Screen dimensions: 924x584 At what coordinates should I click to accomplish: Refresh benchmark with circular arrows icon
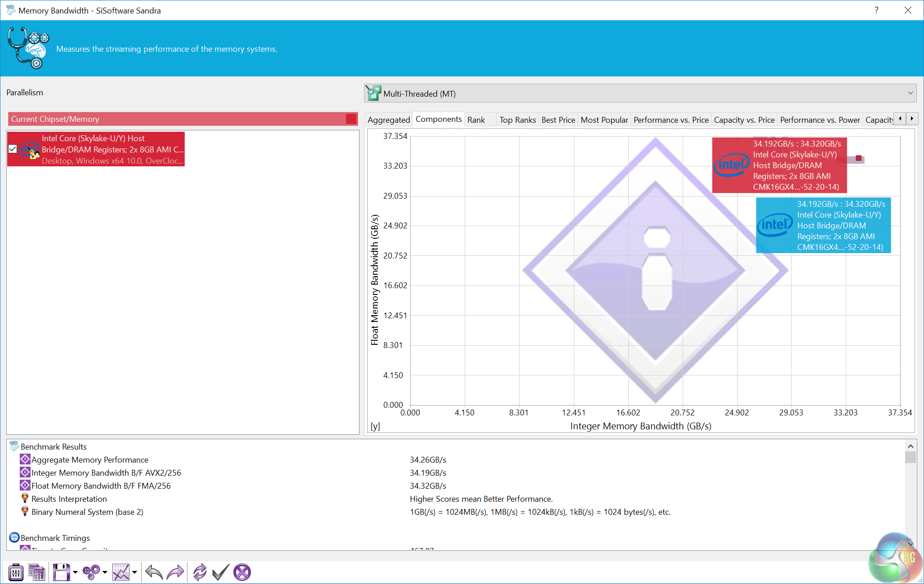(200, 572)
